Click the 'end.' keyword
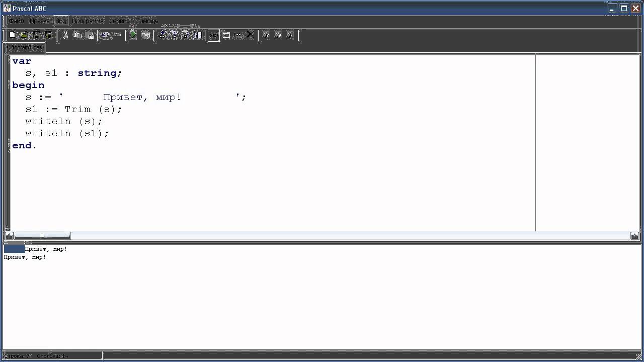This screenshot has height=362, width=644. pos(25,145)
